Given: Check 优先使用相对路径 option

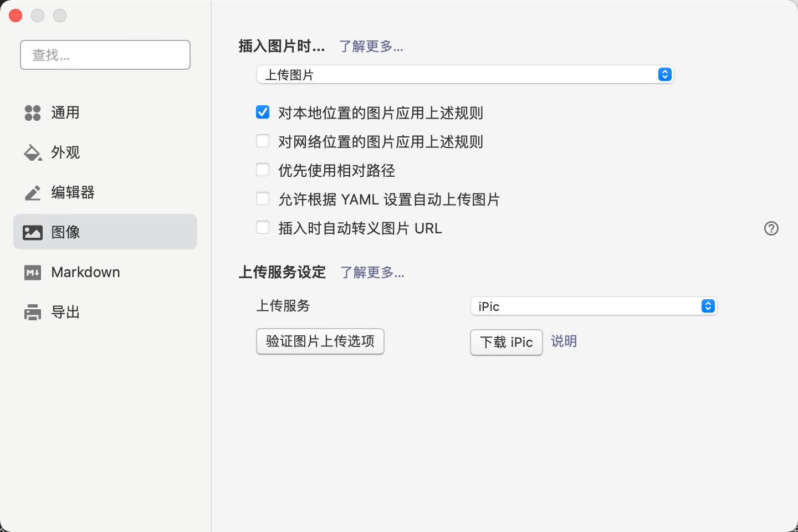Looking at the screenshot, I should coord(263,170).
